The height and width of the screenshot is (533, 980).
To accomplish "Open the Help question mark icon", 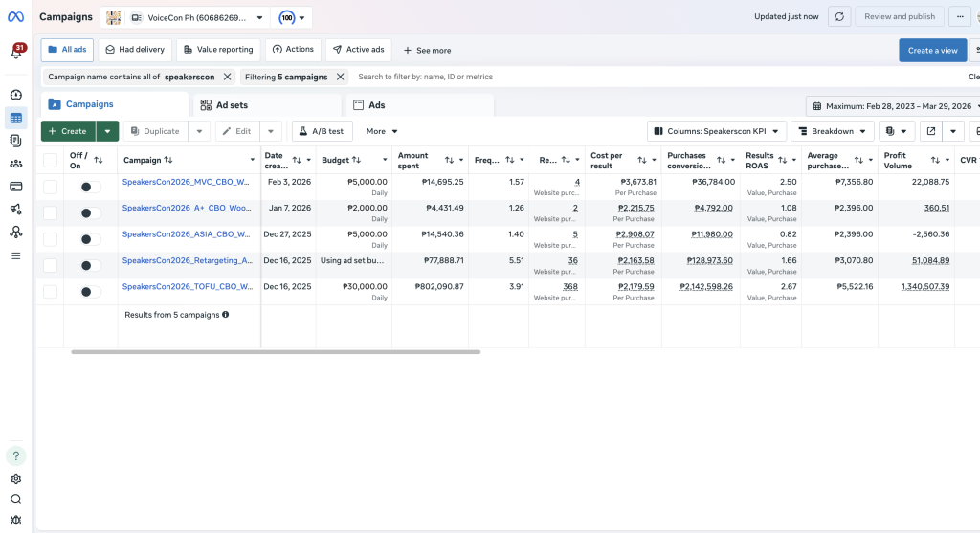I will 15,456.
